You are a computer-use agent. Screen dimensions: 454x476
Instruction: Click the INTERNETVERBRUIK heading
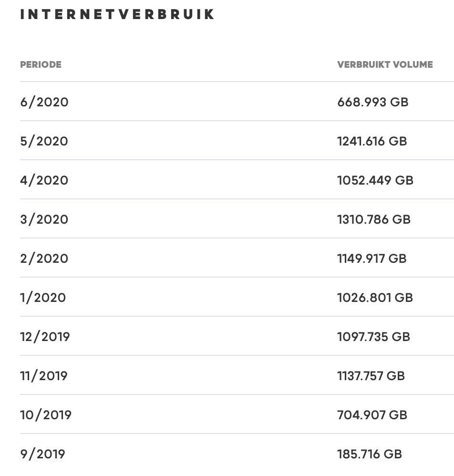[117, 14]
